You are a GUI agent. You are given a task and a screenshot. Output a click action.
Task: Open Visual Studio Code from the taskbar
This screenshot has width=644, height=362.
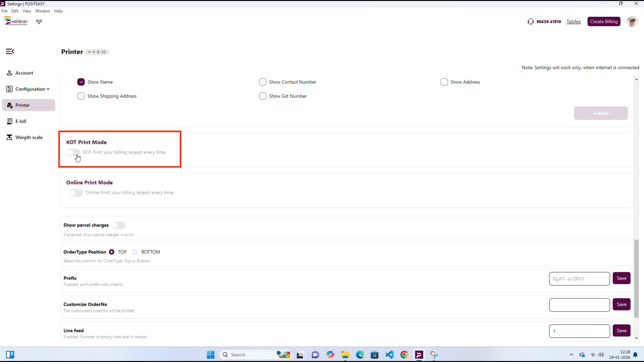click(x=389, y=355)
